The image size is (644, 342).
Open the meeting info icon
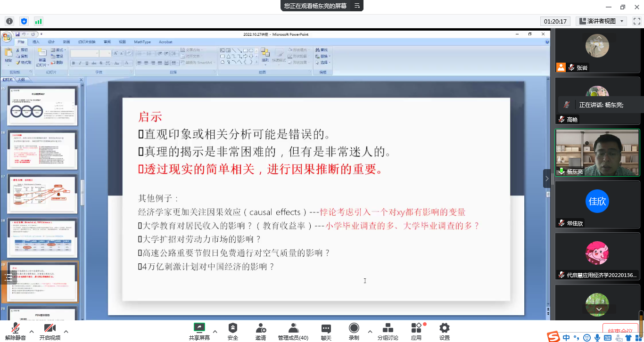(9, 21)
